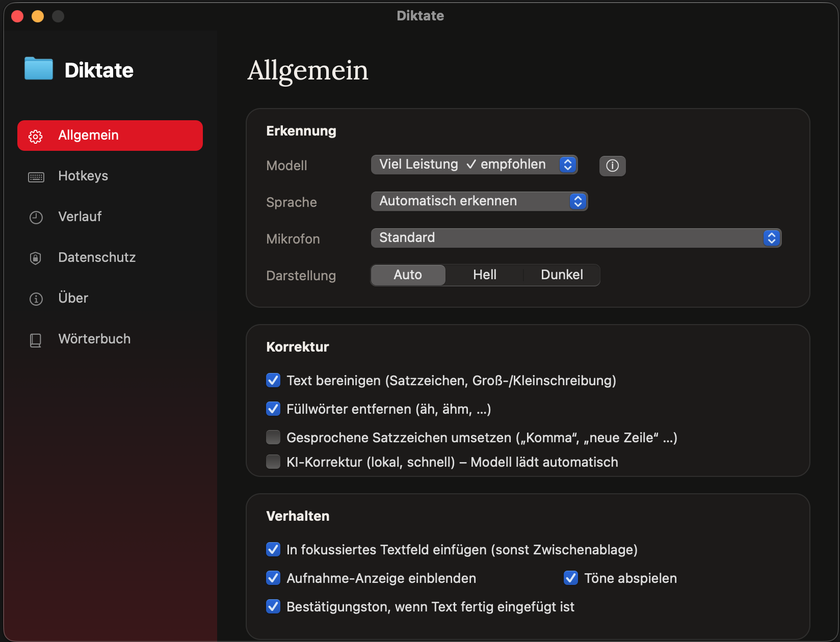Viewport: 840px width, 642px height.
Task: Open the model info button next to Modell
Action: (x=612, y=166)
